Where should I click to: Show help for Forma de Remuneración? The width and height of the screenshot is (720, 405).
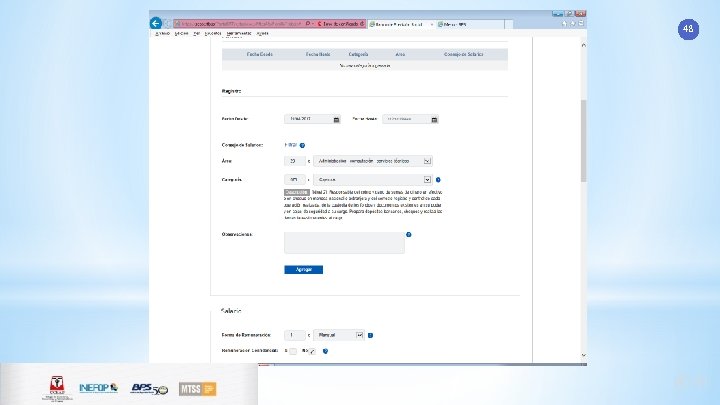370,335
